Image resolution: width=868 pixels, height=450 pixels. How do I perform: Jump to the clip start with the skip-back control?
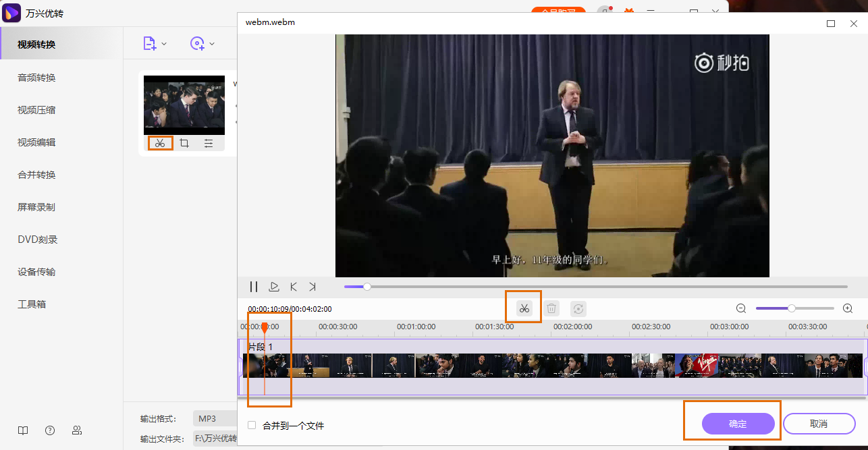click(293, 286)
